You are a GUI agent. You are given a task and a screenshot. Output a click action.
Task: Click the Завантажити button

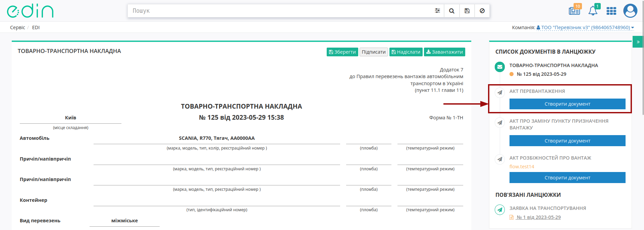coord(444,52)
